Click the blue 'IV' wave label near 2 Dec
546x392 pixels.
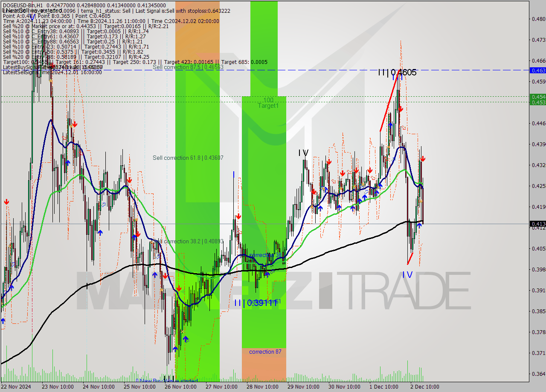(407, 275)
